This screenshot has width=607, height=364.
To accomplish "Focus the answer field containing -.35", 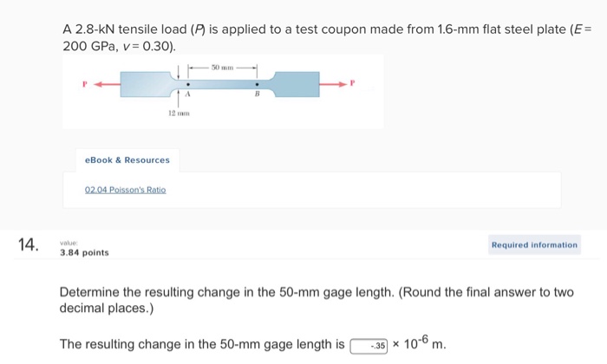I will point(369,346).
